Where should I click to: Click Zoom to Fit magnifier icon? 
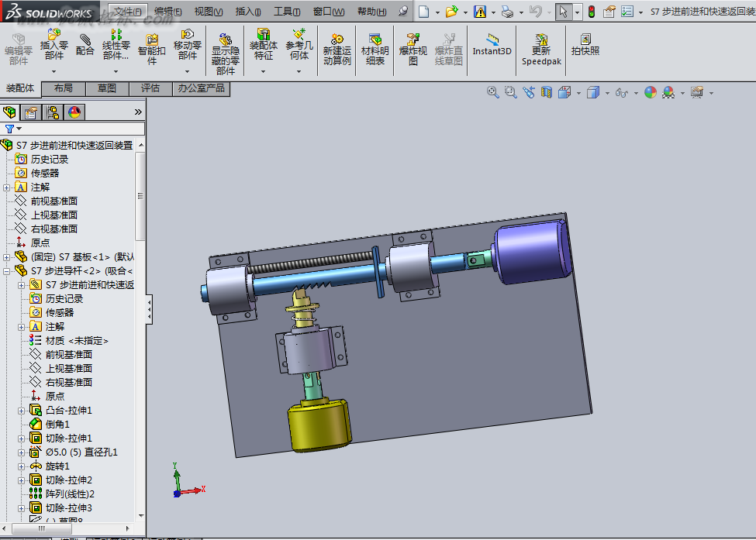click(x=492, y=92)
